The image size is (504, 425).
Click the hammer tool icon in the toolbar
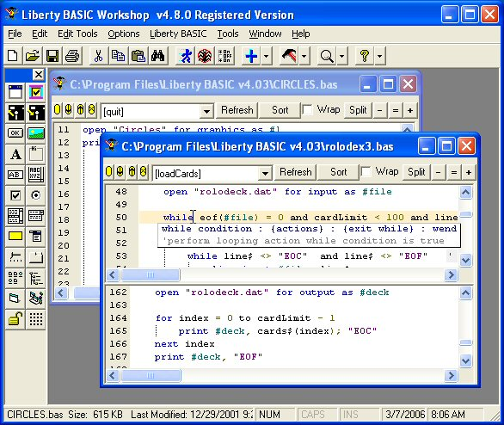click(x=289, y=56)
